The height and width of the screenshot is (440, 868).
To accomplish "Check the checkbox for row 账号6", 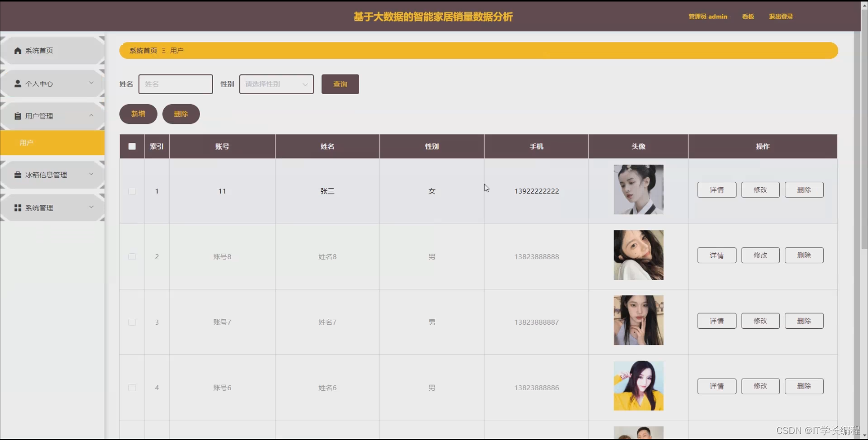I will click(x=132, y=388).
